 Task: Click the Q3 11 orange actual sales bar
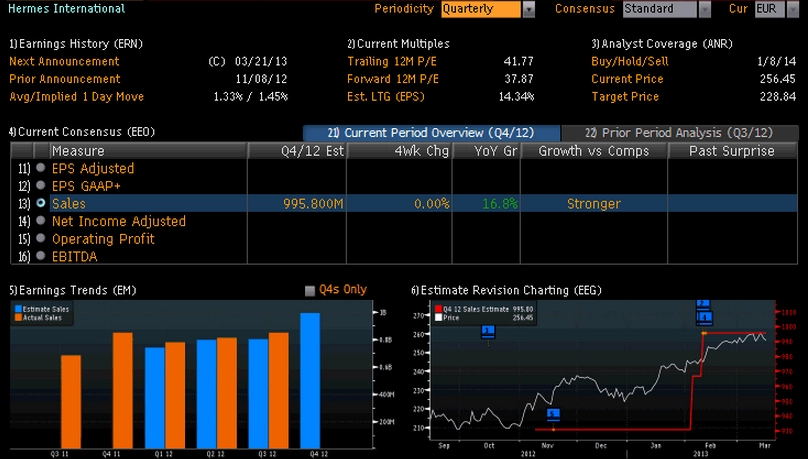tap(71, 402)
